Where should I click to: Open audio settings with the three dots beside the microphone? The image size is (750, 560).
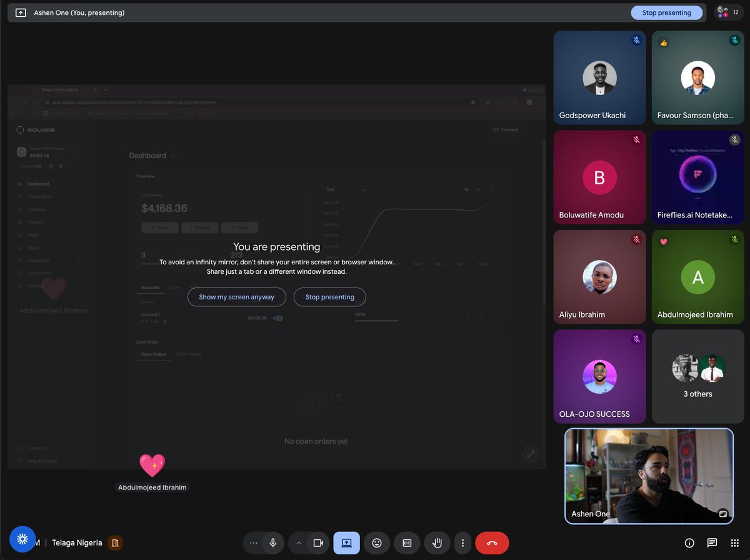click(253, 542)
